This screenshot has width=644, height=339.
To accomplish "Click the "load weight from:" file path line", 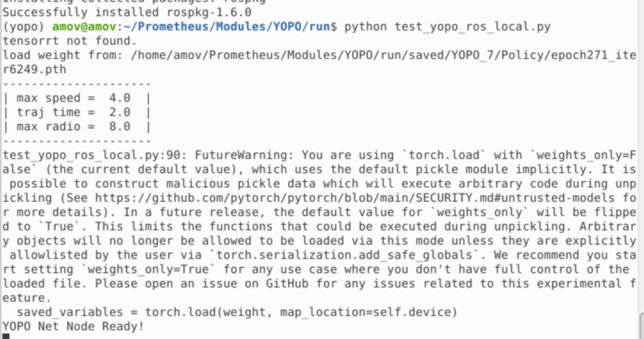I will (x=319, y=55).
